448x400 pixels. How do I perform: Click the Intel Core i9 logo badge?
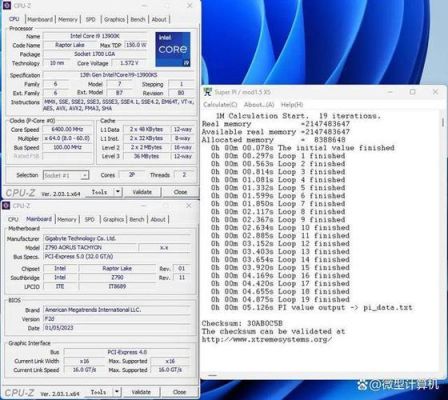tap(173, 49)
